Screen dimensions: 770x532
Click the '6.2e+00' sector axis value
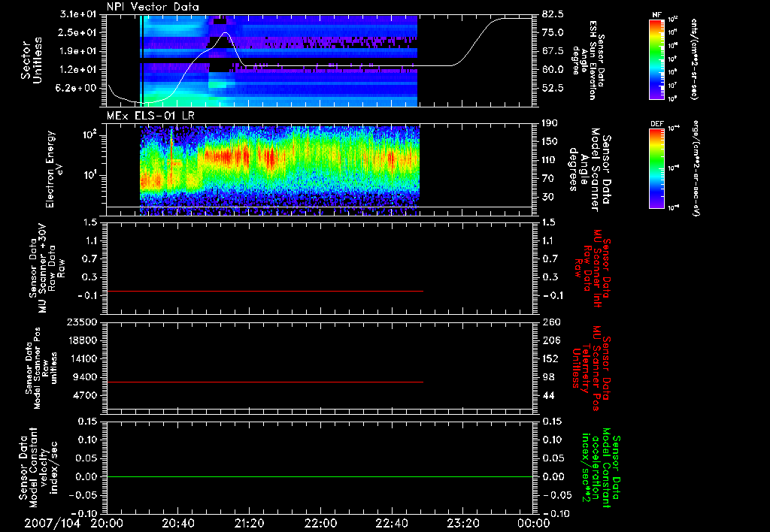pos(74,88)
